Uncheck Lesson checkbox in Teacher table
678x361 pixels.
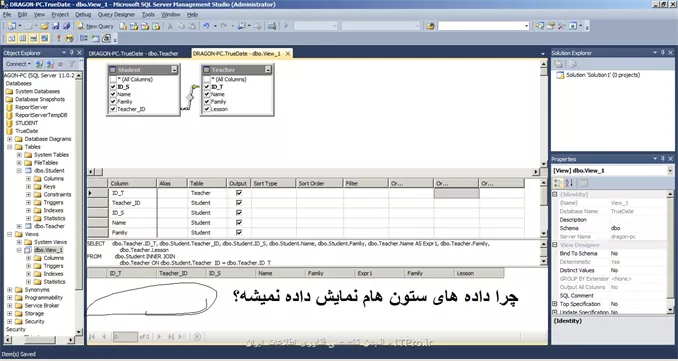[x=207, y=109]
